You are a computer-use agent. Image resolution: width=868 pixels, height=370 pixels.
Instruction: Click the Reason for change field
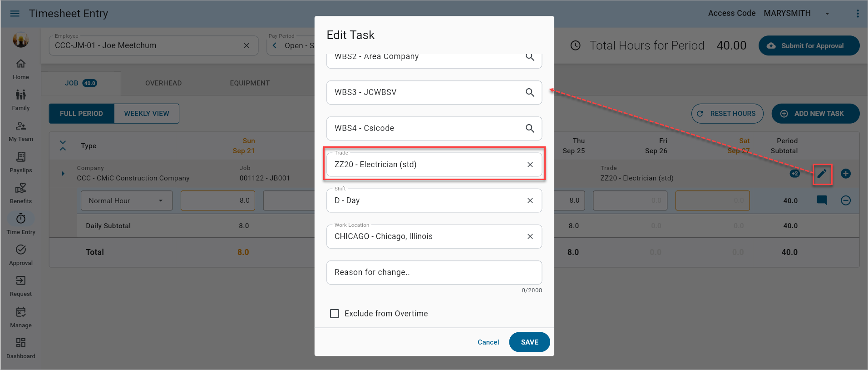click(434, 272)
